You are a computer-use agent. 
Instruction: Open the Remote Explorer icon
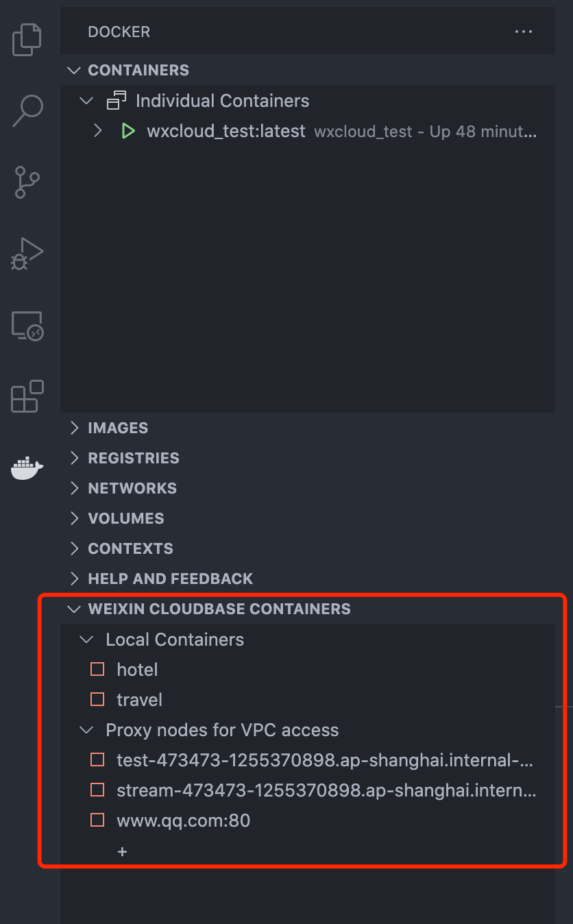click(27, 326)
